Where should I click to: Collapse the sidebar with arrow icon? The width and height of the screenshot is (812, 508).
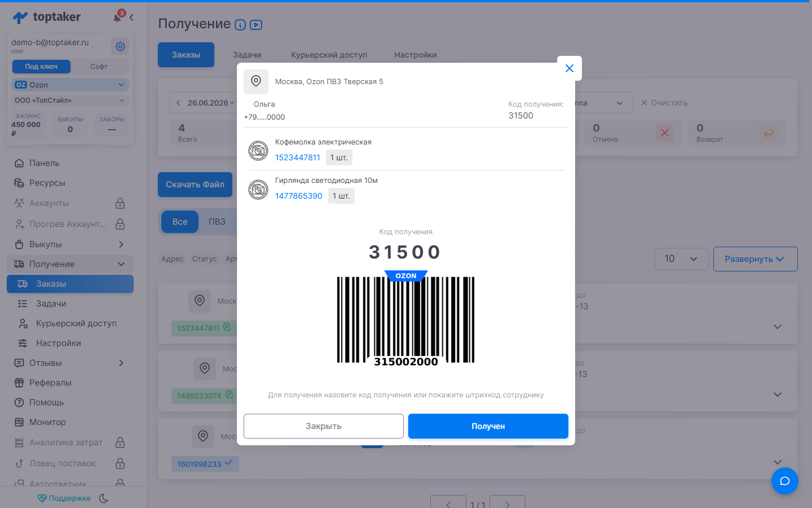(x=131, y=17)
